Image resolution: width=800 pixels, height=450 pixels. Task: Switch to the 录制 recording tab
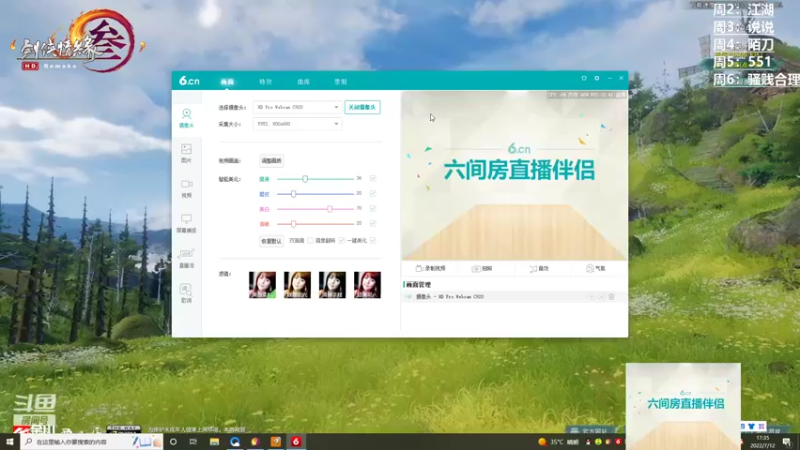point(341,82)
